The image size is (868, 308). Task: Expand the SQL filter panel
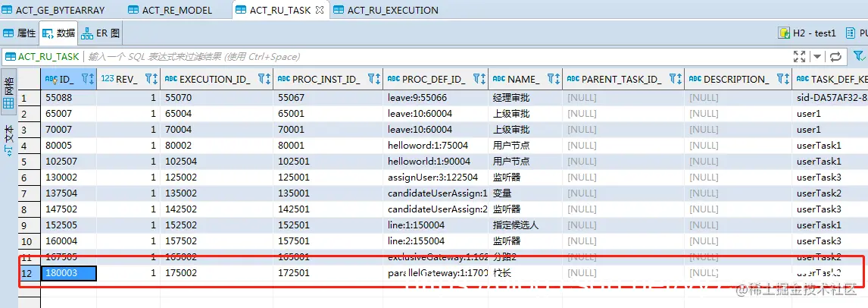(799, 56)
